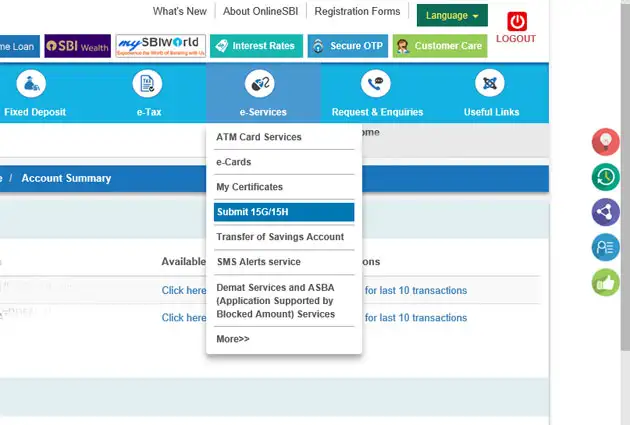Click the blue profile card sidebar icon
This screenshot has width=630, height=425.
(606, 247)
